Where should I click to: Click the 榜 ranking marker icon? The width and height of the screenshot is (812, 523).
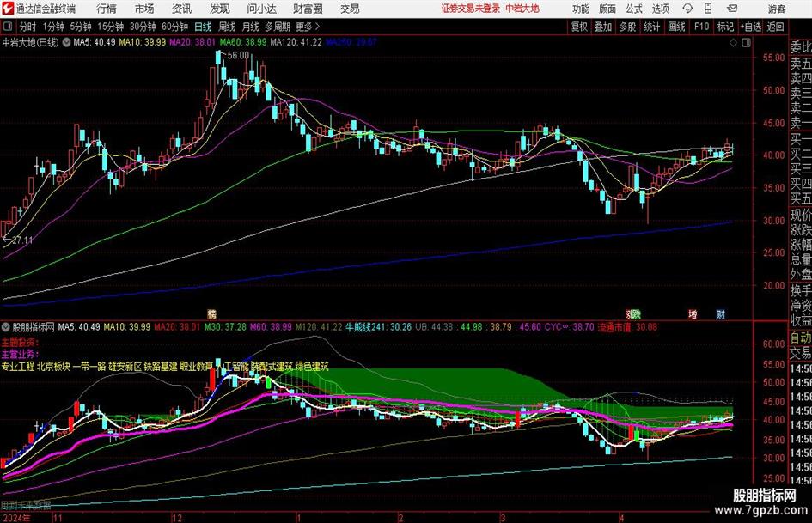click(x=211, y=314)
